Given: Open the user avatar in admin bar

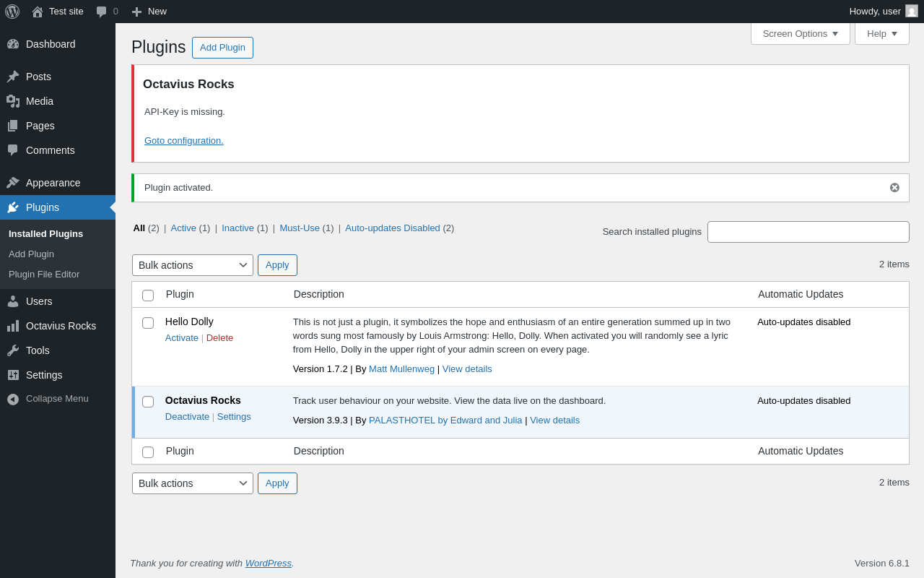Looking at the screenshot, I should [912, 11].
